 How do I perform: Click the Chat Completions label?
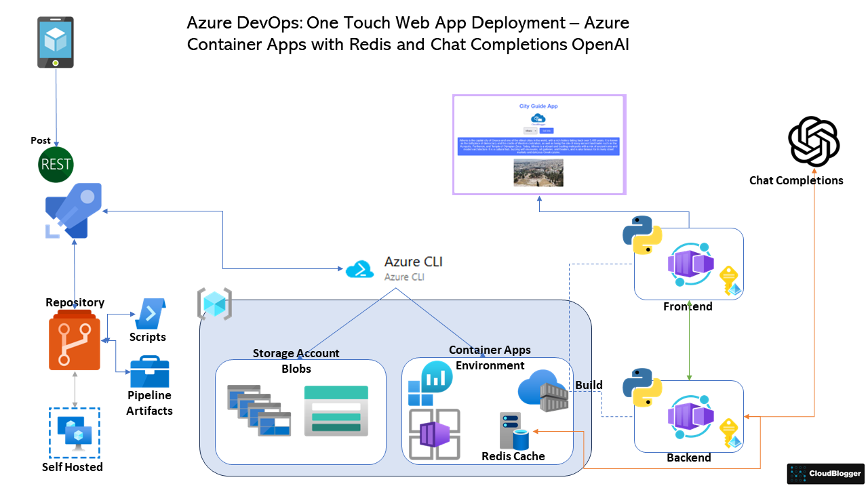[796, 180]
